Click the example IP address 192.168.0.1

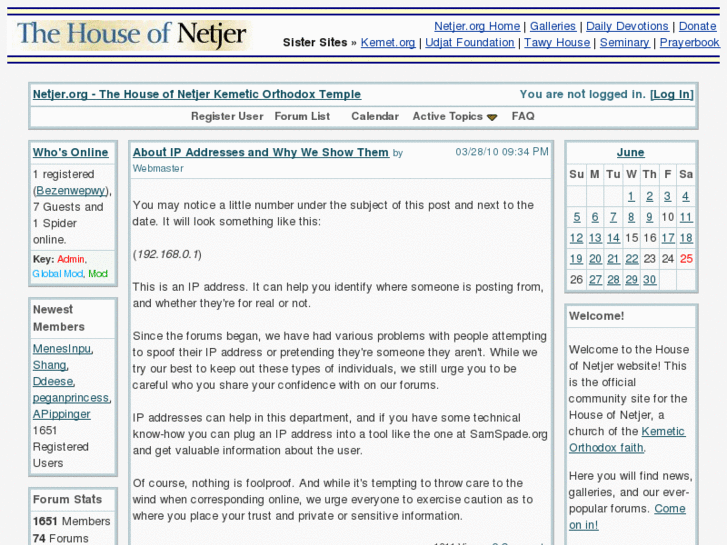tap(167, 254)
